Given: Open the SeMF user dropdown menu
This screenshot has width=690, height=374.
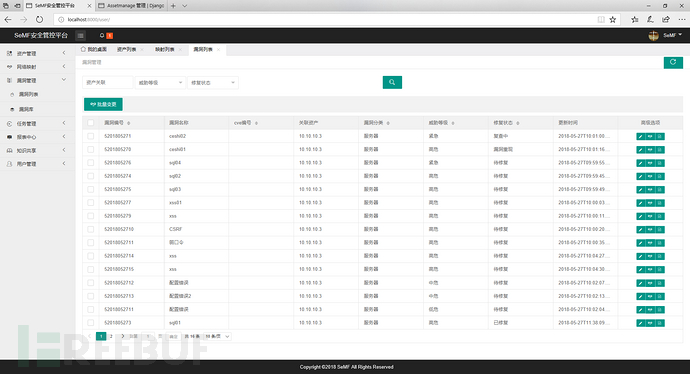Looking at the screenshot, I should click(x=672, y=35).
